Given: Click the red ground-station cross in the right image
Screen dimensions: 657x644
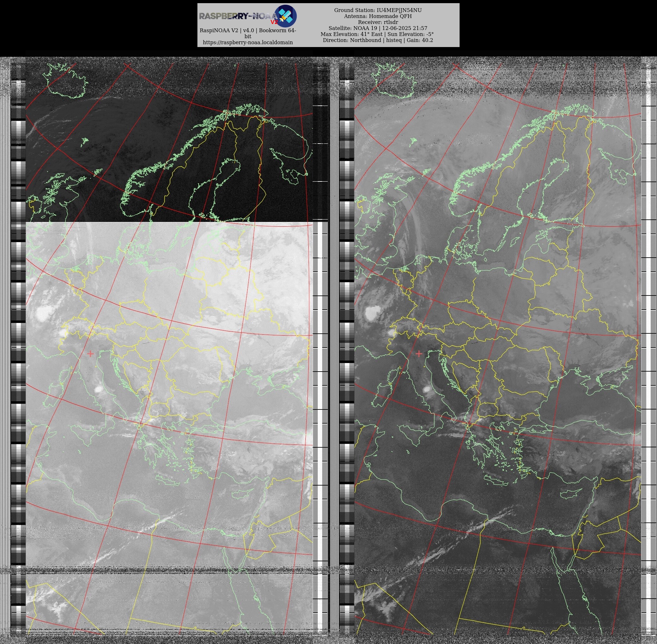Looking at the screenshot, I should 419,354.
